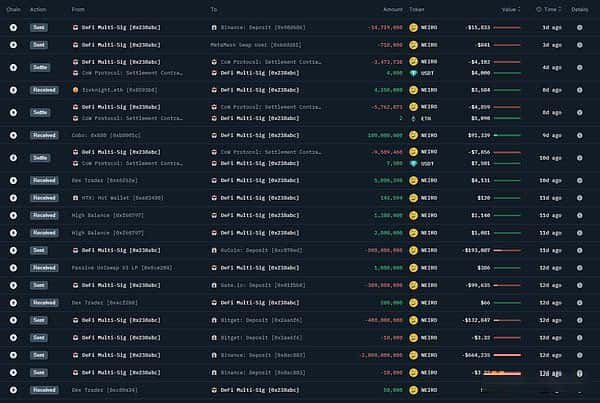Sort transactions by the Time column
Viewport: 600px width, 403px height.
coord(550,9)
